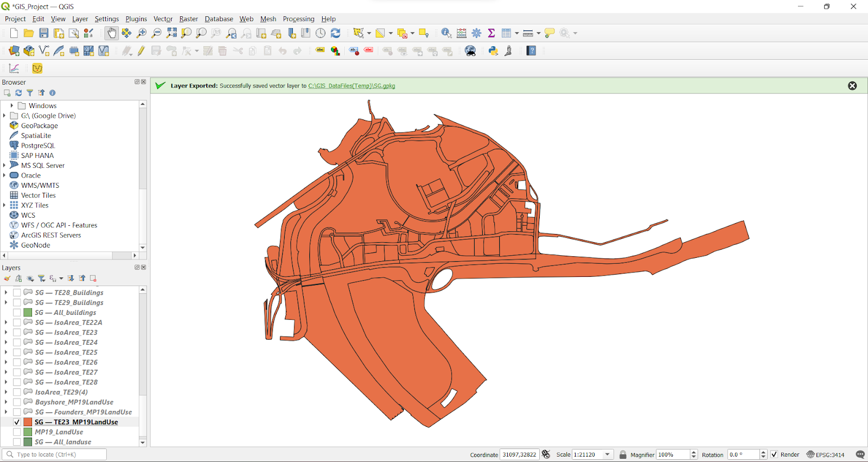Uncheck the SG — TE23_MP19LandUse layer
Screen dimensions: 868x462
coord(17,422)
